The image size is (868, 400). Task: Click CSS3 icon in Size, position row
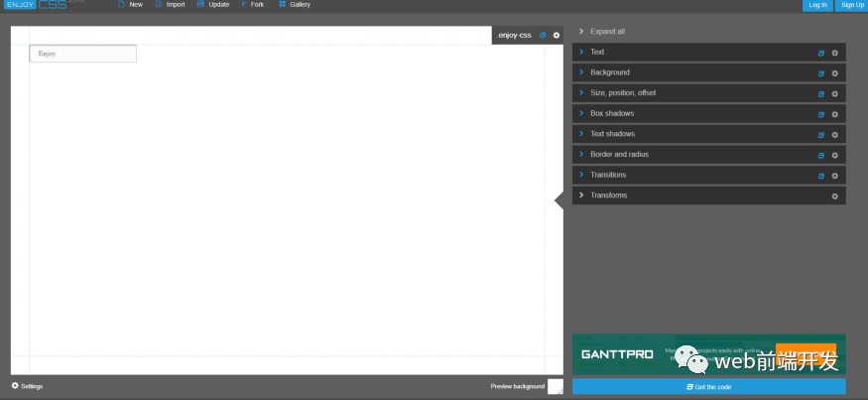click(821, 94)
